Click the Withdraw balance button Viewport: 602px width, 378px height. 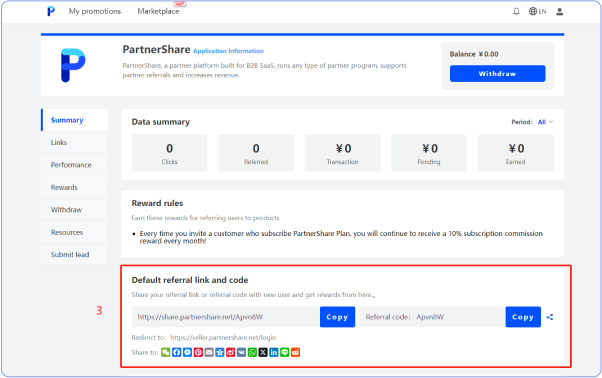tap(498, 74)
